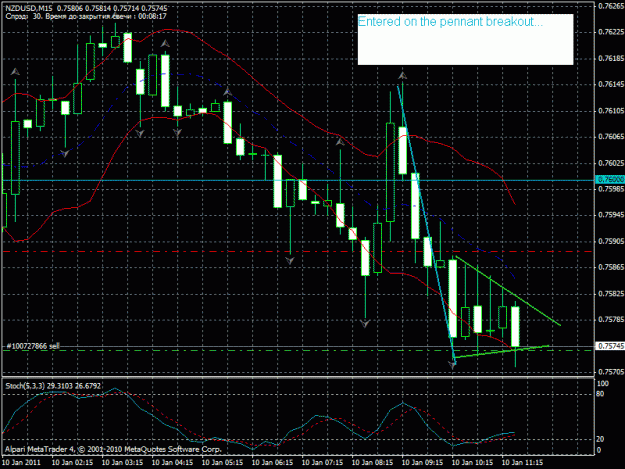Select the candle close countdown 00:08:17 text
Screen dimensions: 625x469
152,16
